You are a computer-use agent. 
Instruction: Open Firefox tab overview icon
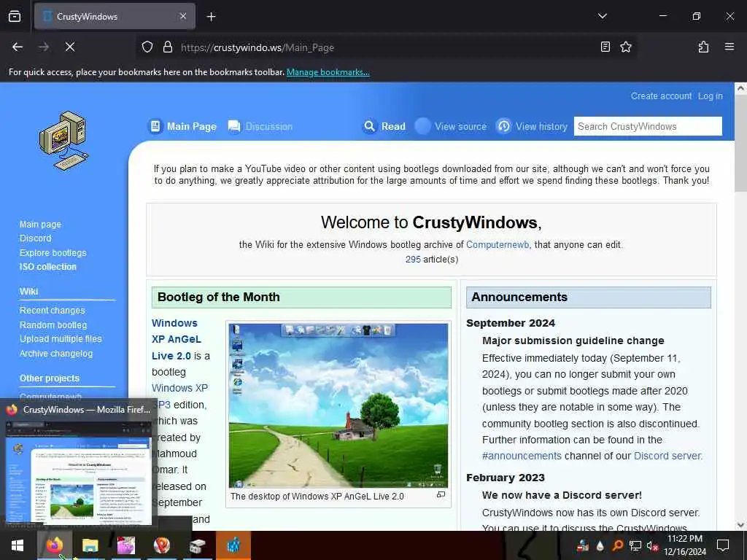[15, 16]
